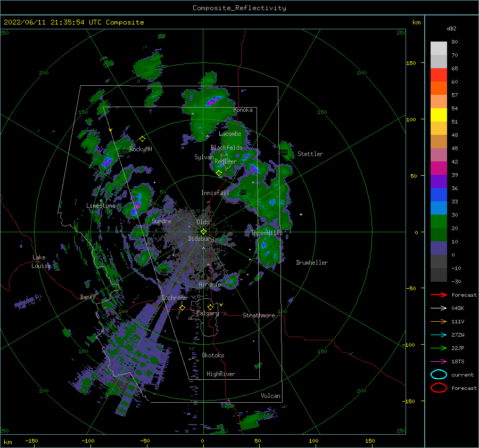Click the RockyMH label
Image resolution: width=479 pixels, height=448 pixels.
click(141, 149)
